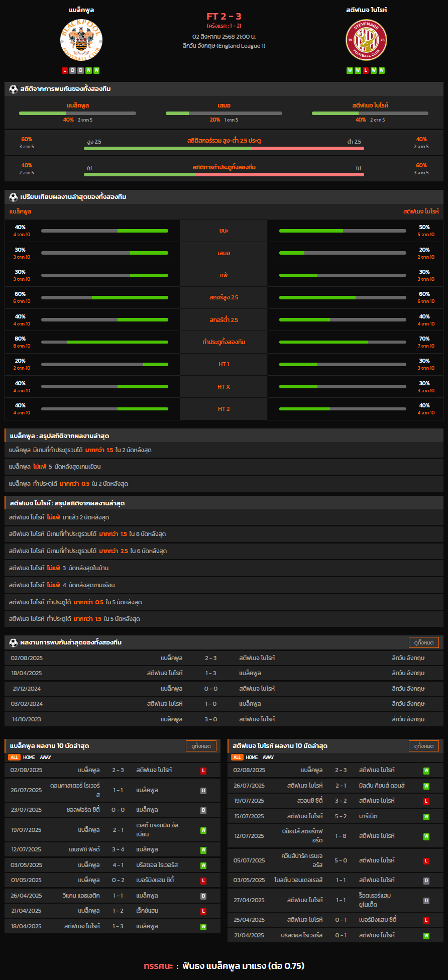Click L badge on Stevenage 25/04/2025 row
Screen dimensions: 448x980
(x=426, y=920)
